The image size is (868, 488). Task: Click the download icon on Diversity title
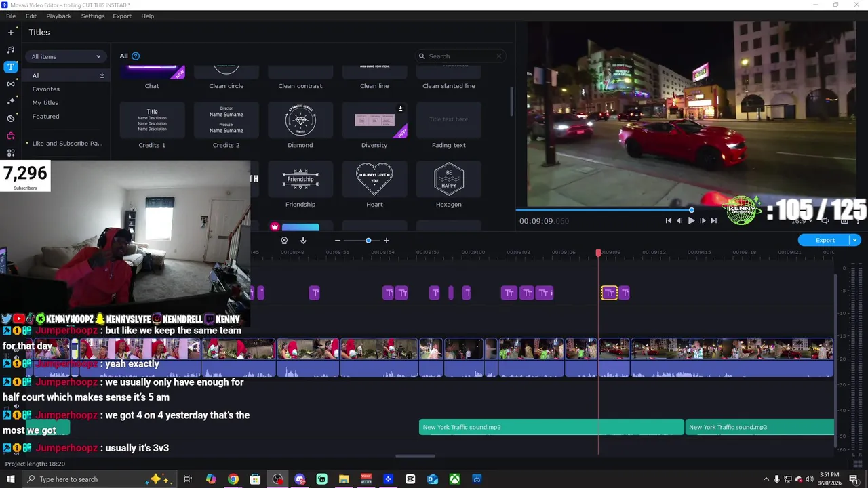[x=400, y=108]
